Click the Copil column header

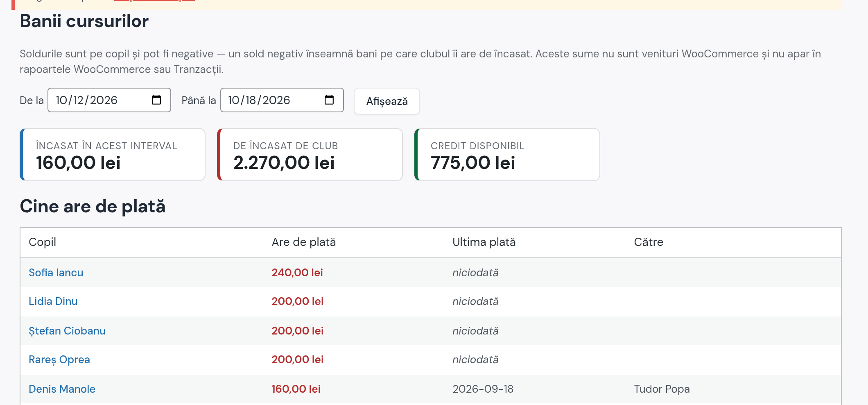click(43, 242)
